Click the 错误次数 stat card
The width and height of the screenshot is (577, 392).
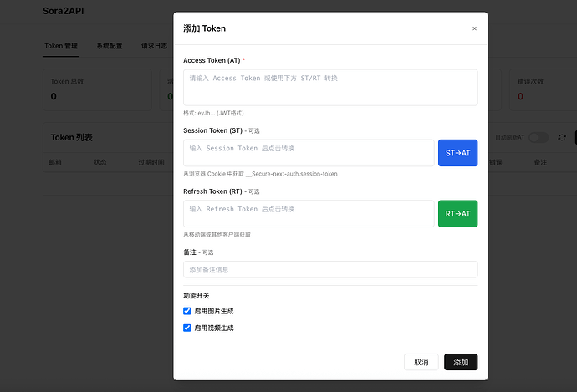pyautogui.click(x=543, y=89)
